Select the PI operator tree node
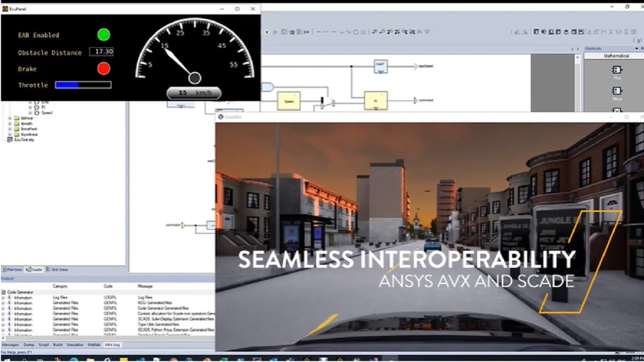The width and height of the screenshot is (644, 362). pyautogui.click(x=43, y=107)
